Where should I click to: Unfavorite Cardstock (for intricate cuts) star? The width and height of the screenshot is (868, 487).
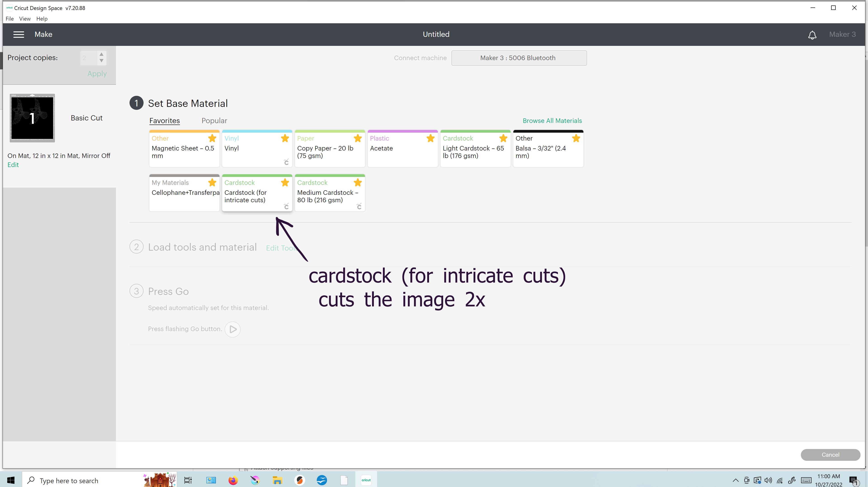pyautogui.click(x=285, y=183)
